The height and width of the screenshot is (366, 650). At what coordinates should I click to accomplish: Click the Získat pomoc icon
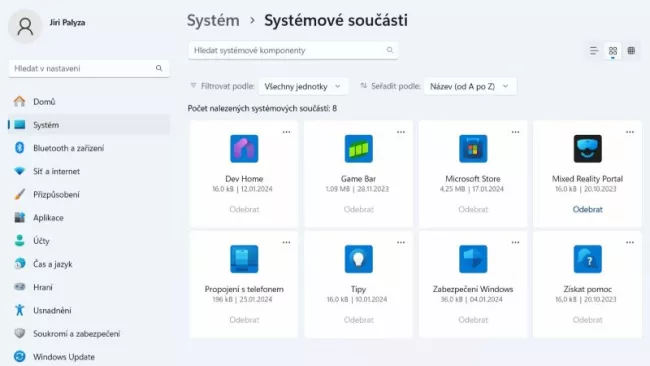point(587,259)
